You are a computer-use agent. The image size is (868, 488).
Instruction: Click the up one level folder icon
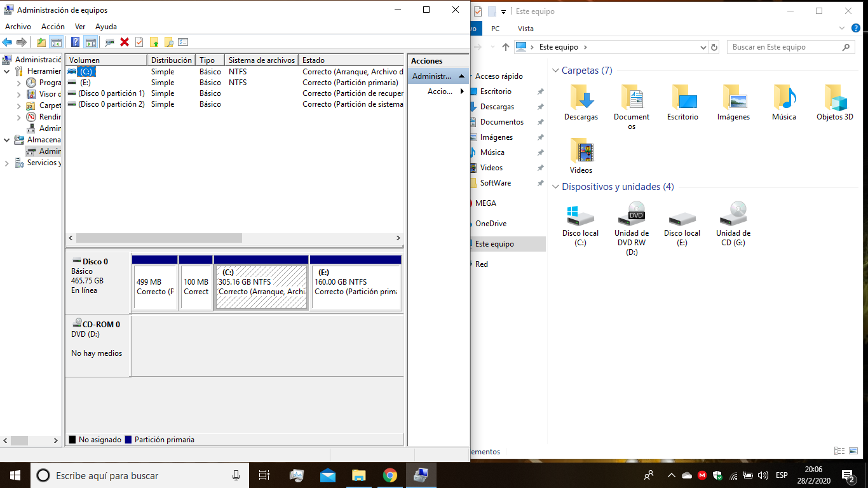tap(41, 42)
